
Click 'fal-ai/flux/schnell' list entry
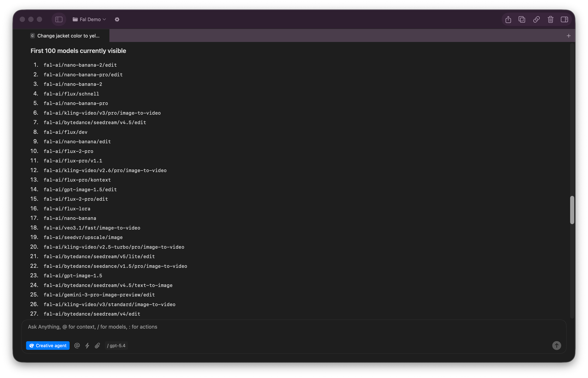pyautogui.click(x=71, y=94)
